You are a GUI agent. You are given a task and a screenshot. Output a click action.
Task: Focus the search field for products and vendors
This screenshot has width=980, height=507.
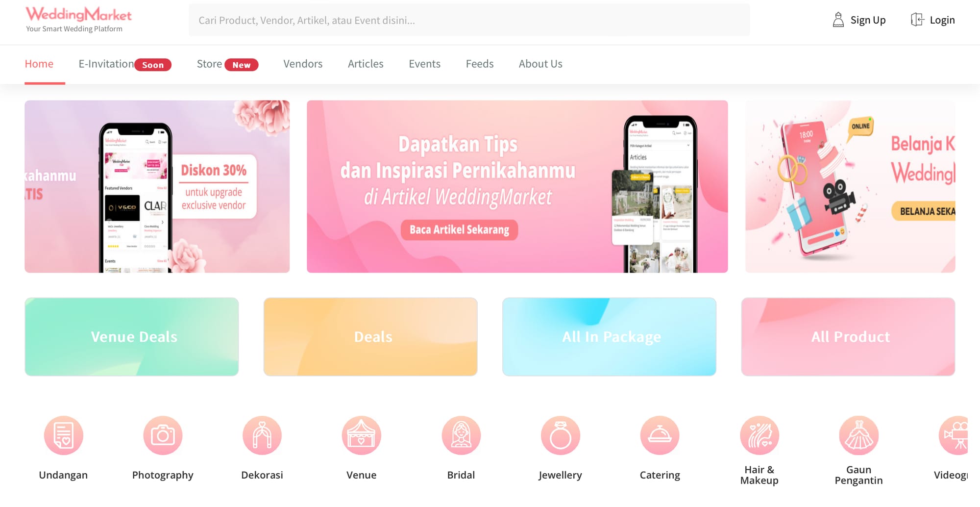pos(469,20)
